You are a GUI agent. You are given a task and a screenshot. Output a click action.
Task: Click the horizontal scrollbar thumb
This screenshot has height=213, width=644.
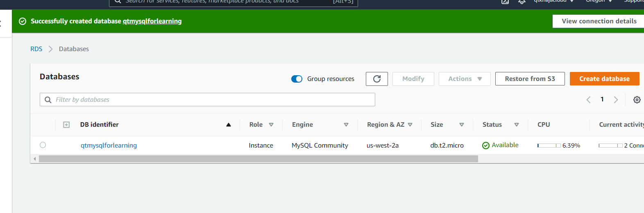[x=258, y=159]
